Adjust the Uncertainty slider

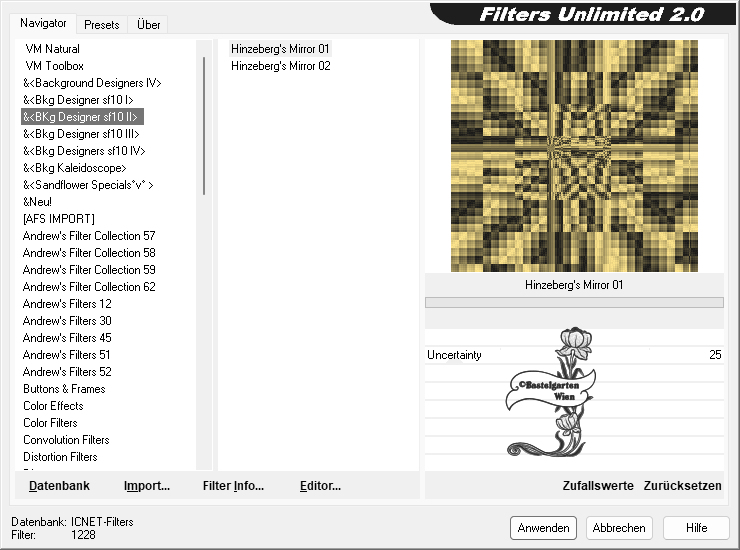point(574,355)
